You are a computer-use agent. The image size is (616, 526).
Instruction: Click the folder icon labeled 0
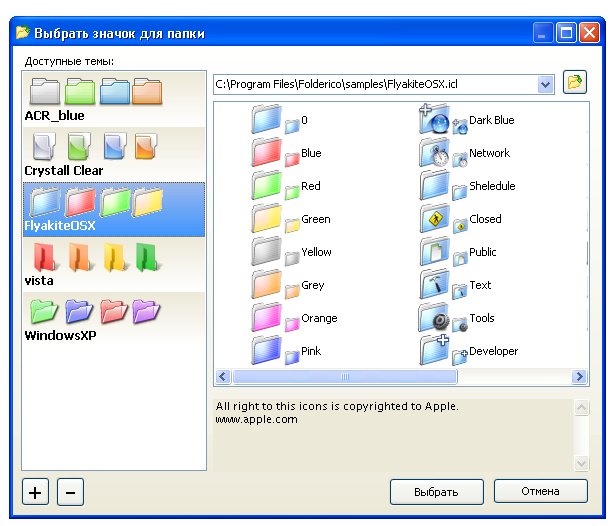(x=266, y=119)
